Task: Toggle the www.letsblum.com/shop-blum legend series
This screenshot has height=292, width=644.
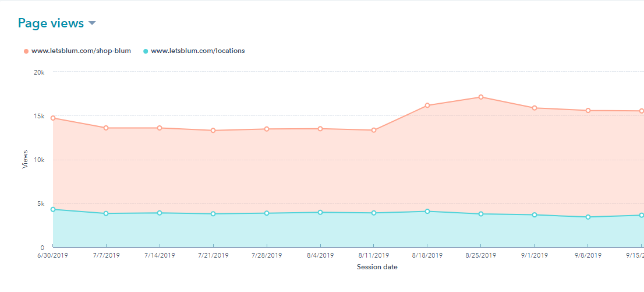Action: (x=81, y=51)
